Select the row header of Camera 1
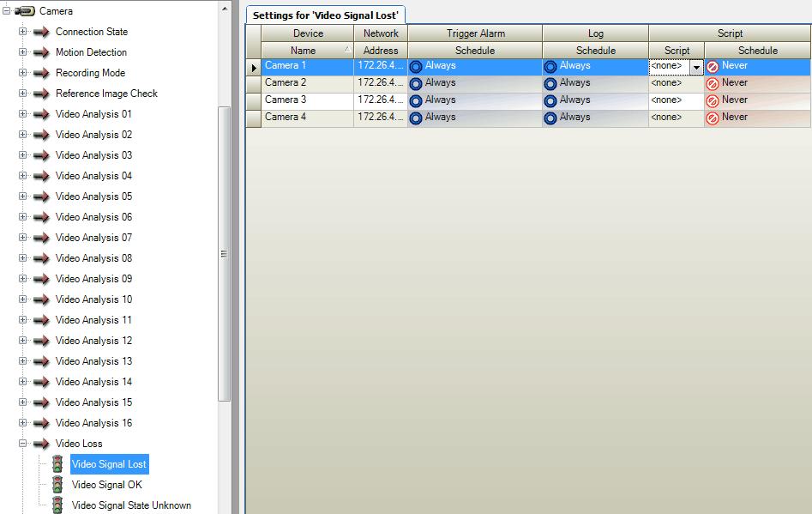This screenshot has width=812, height=514. pyautogui.click(x=253, y=67)
